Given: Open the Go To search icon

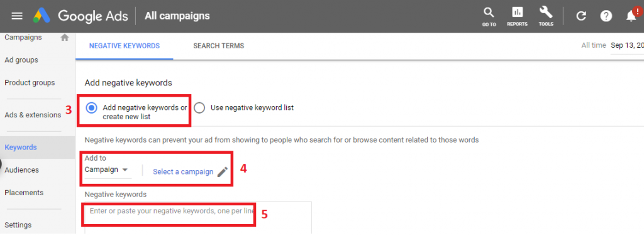Looking at the screenshot, I should pyautogui.click(x=489, y=16).
